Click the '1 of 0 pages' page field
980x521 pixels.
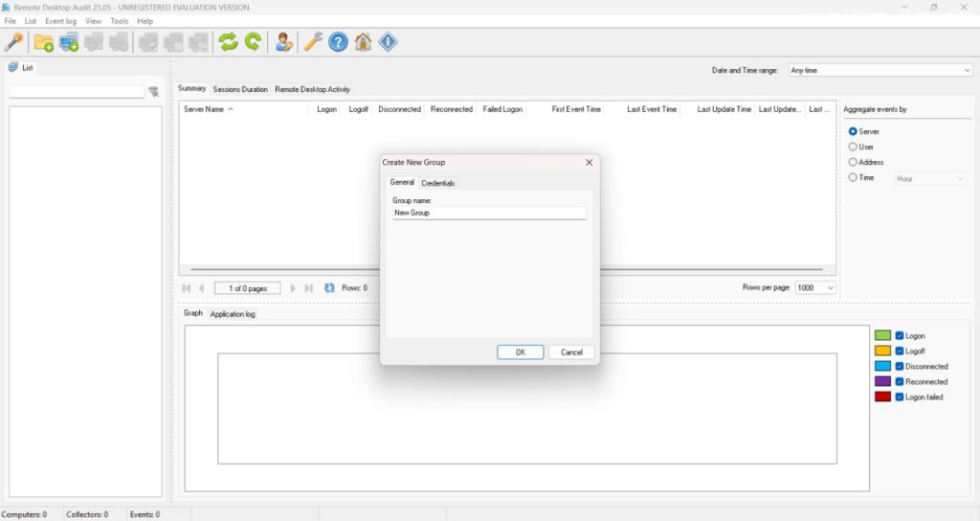[x=248, y=288]
